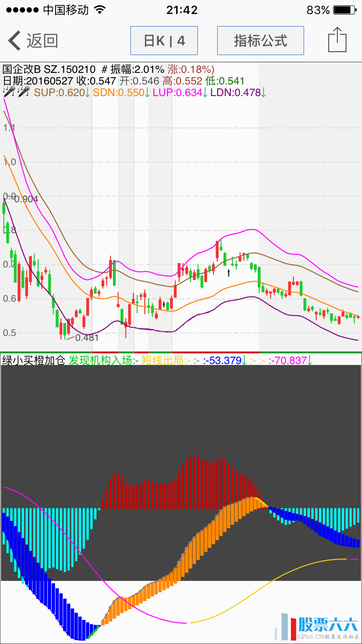Tap the 1.1 price axis label
This screenshot has height=644, width=362.
9,128
